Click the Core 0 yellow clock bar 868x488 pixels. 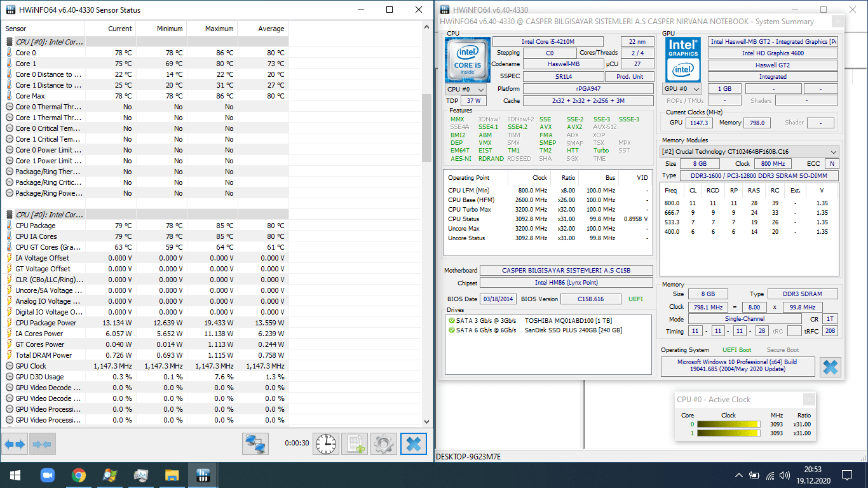[x=728, y=424]
